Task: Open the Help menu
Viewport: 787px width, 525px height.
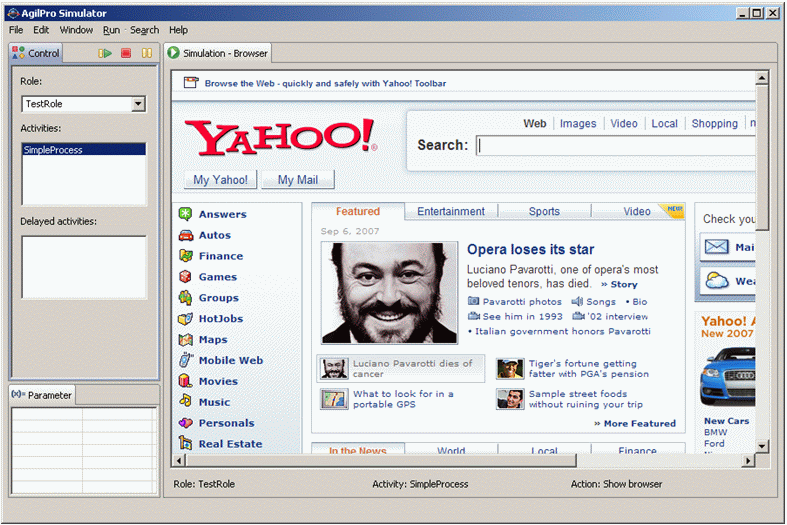Action: pos(178,30)
